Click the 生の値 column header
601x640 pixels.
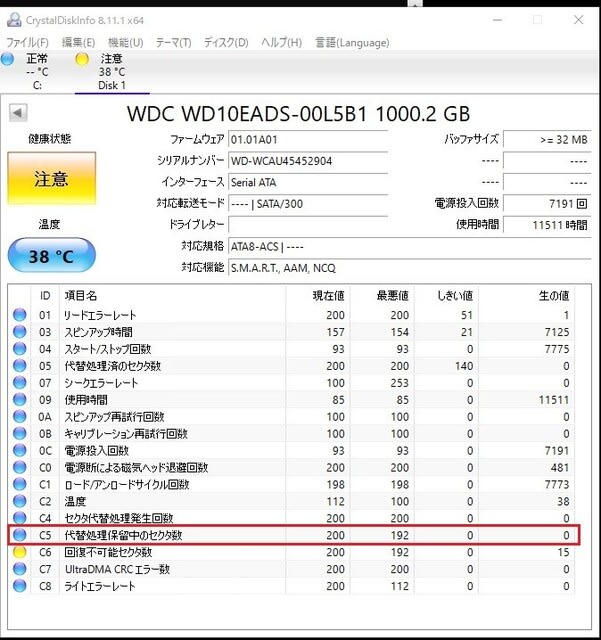click(x=526, y=296)
